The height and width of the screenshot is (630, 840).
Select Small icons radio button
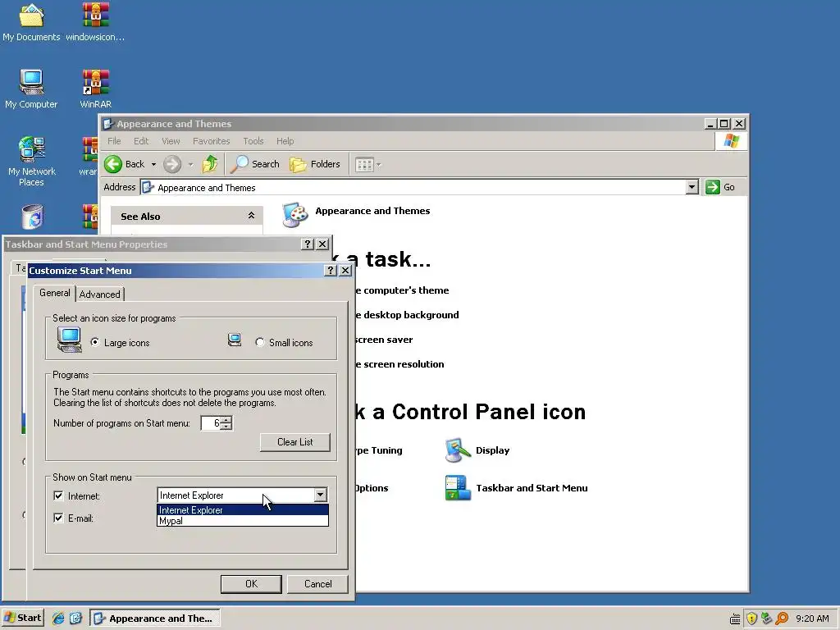click(260, 342)
